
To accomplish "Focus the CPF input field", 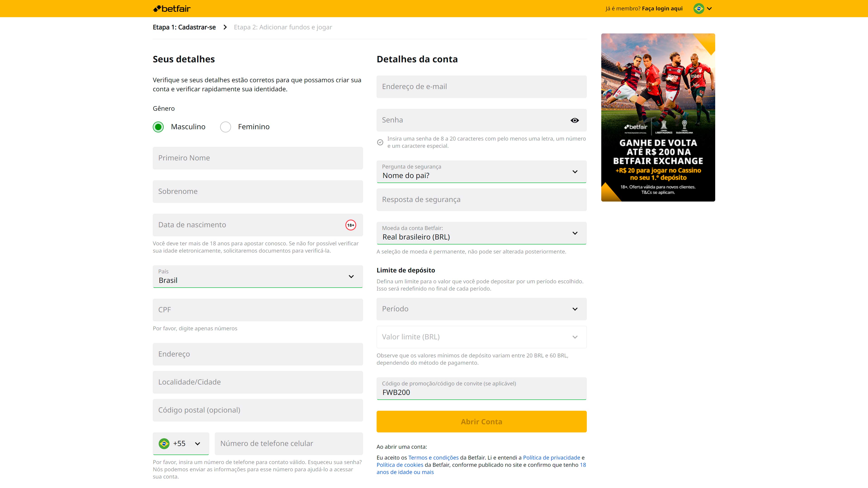I will click(258, 310).
